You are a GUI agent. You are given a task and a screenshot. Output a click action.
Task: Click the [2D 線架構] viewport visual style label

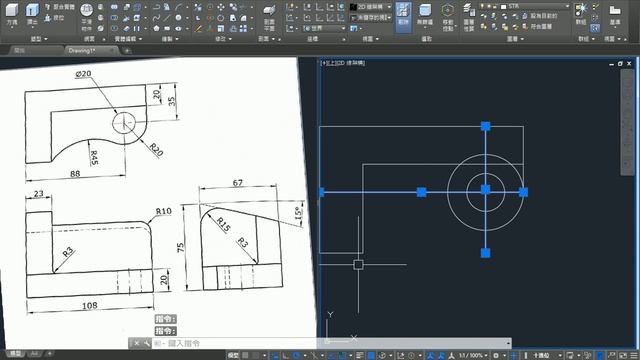pyautogui.click(x=350, y=63)
